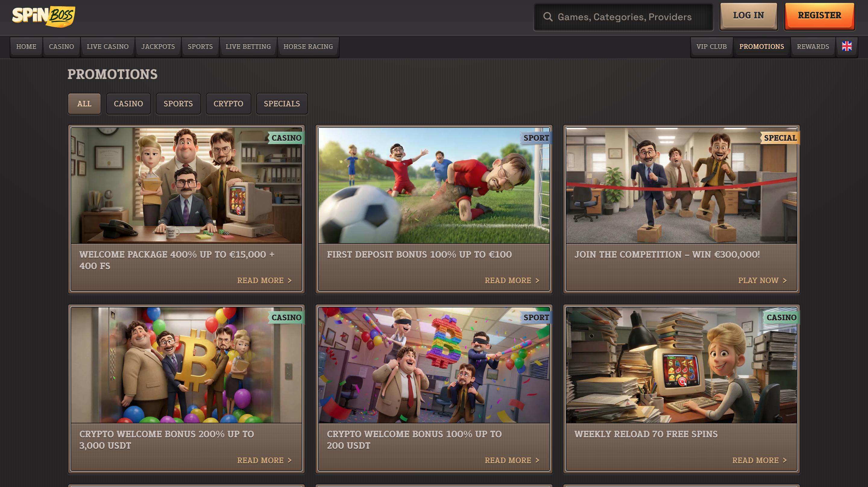Image resolution: width=868 pixels, height=487 pixels.
Task: Click the LOG IN button
Action: 748,16
